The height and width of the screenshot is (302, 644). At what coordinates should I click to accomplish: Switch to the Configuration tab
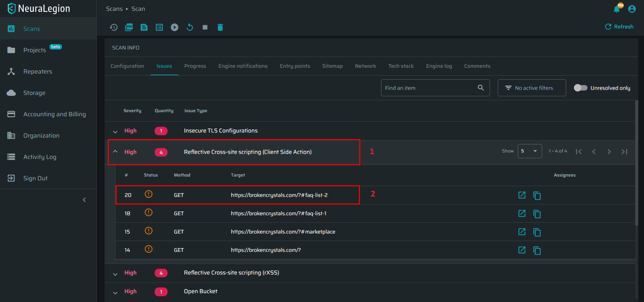point(127,66)
